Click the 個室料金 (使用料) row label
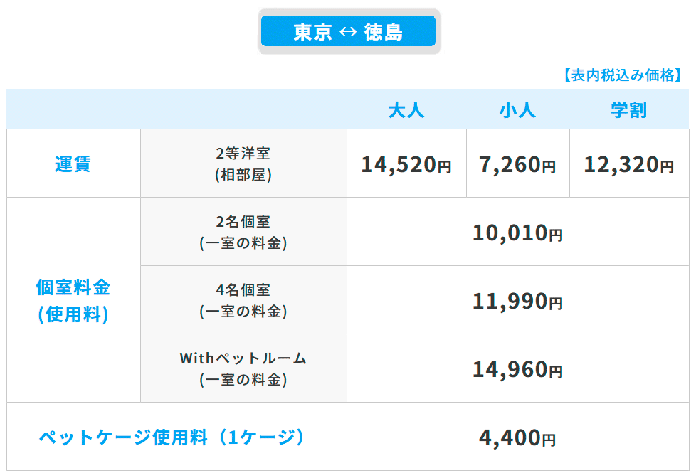 click(x=73, y=300)
